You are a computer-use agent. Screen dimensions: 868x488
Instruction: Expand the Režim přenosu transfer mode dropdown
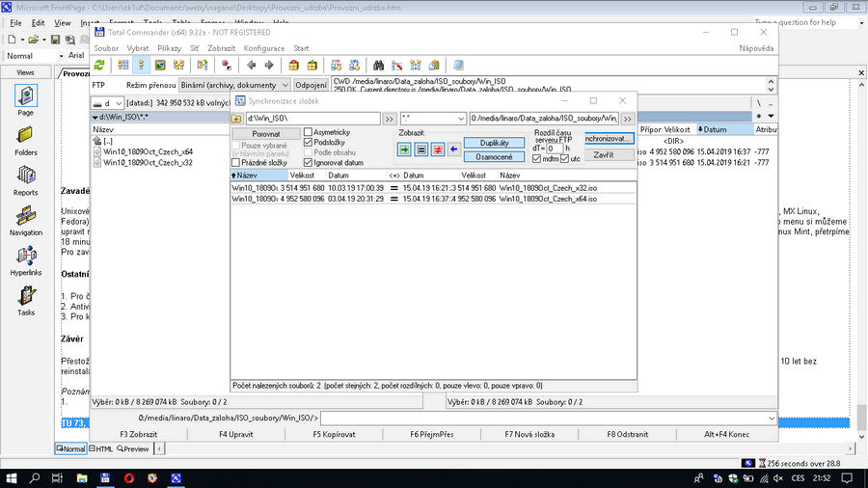[285, 85]
